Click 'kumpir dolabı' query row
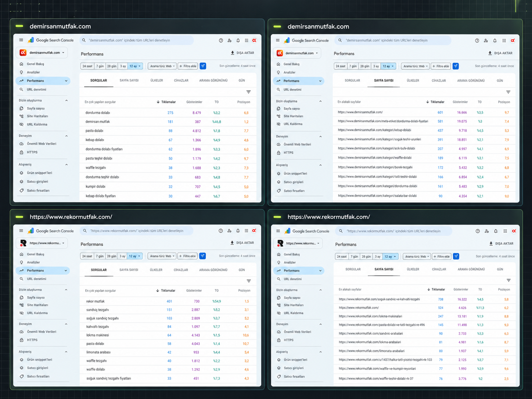 click(x=168, y=187)
